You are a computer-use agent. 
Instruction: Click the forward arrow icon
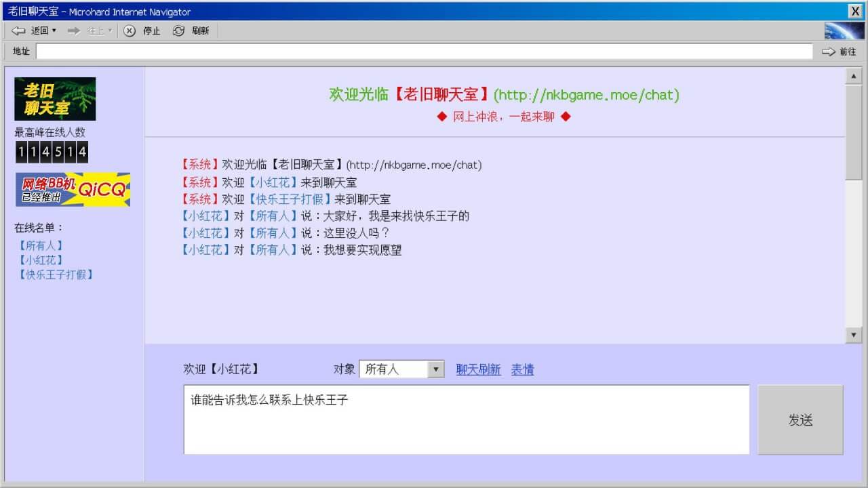pos(74,30)
